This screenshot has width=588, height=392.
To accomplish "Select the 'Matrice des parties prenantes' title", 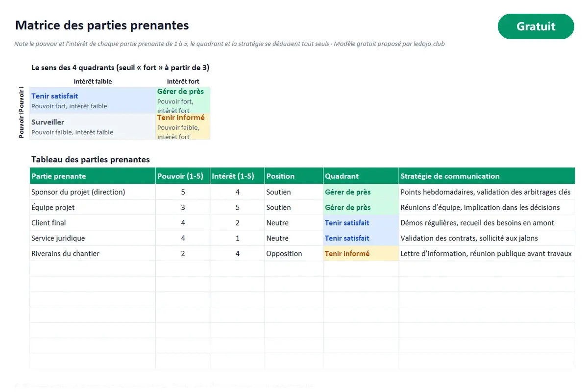I will point(102,25).
